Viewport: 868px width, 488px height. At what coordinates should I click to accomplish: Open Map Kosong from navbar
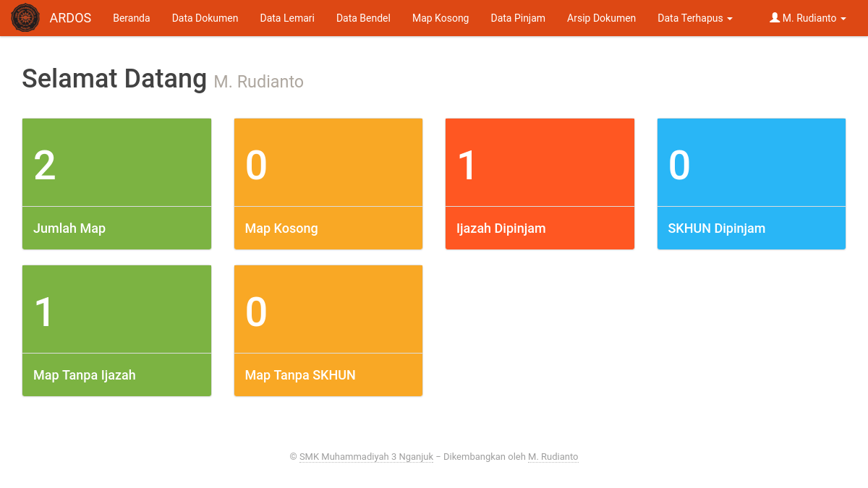[x=441, y=18]
